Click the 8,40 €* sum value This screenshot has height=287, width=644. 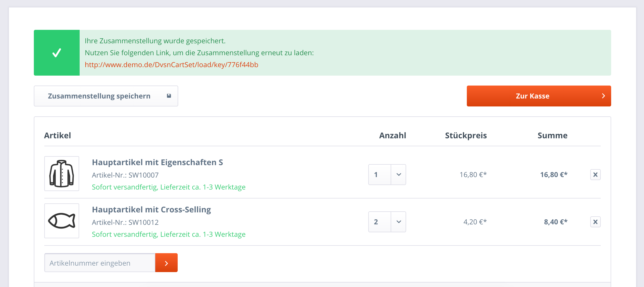(x=555, y=222)
